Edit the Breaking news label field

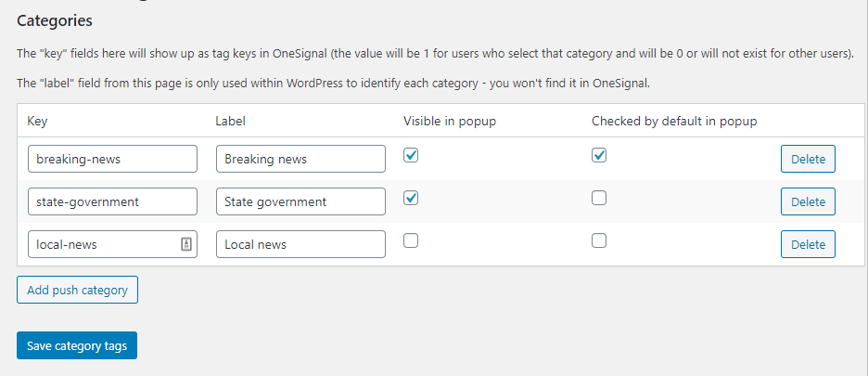[x=301, y=159]
